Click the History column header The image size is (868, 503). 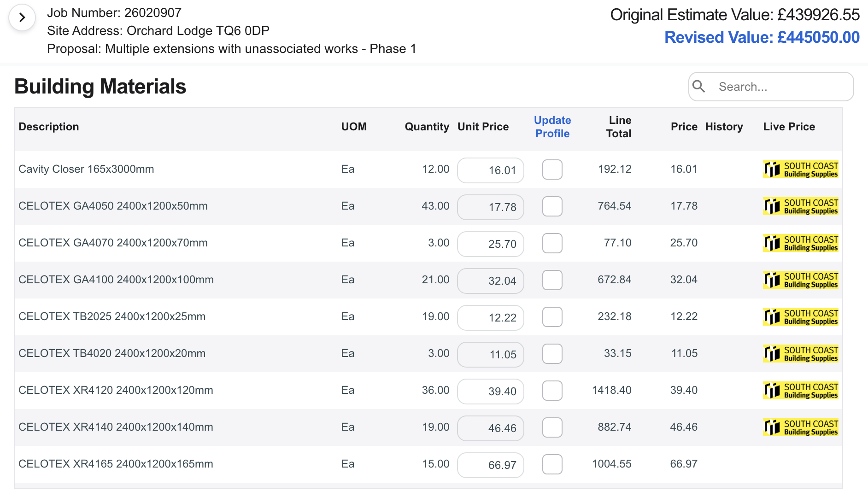click(724, 127)
